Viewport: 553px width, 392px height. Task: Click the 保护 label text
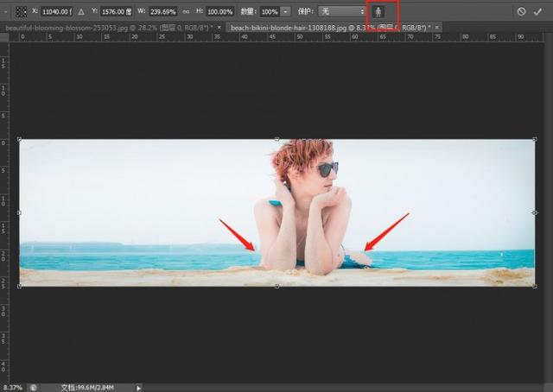(x=305, y=11)
